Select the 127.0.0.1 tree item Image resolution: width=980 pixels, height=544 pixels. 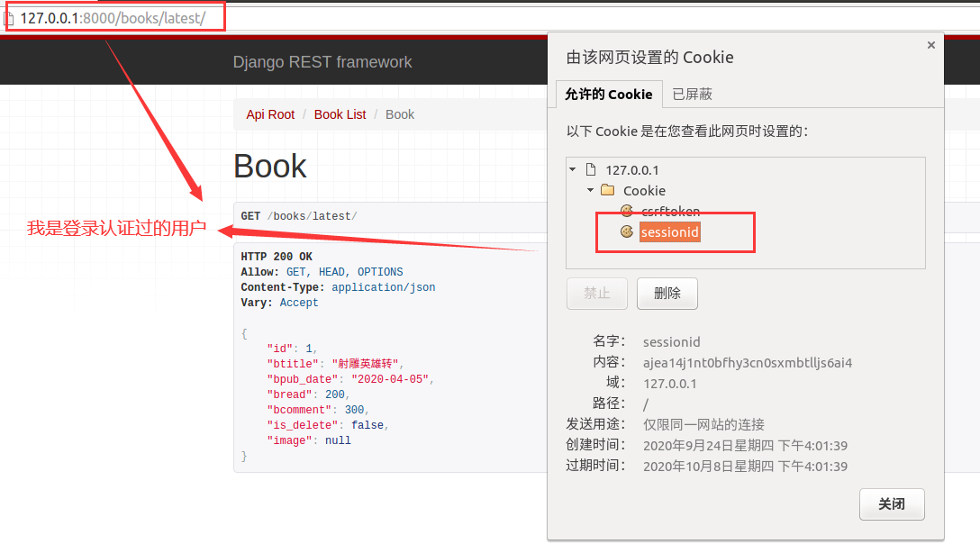pos(632,170)
